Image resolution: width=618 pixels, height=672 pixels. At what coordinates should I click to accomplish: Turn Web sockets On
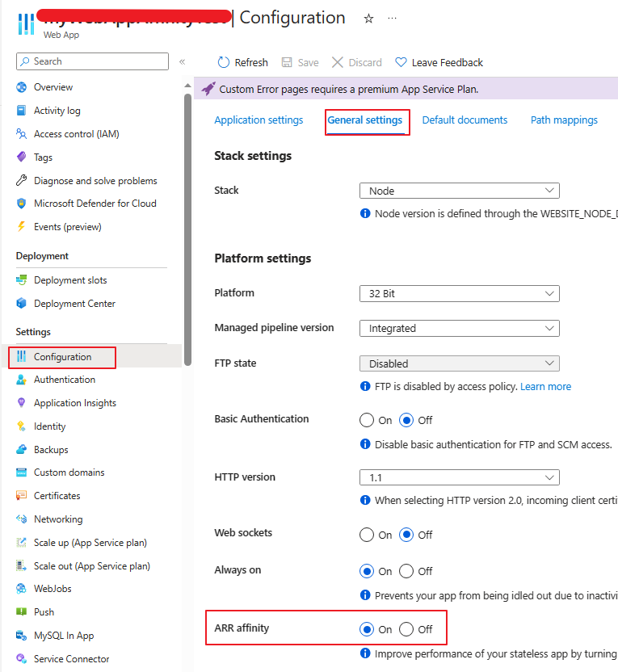tap(367, 535)
